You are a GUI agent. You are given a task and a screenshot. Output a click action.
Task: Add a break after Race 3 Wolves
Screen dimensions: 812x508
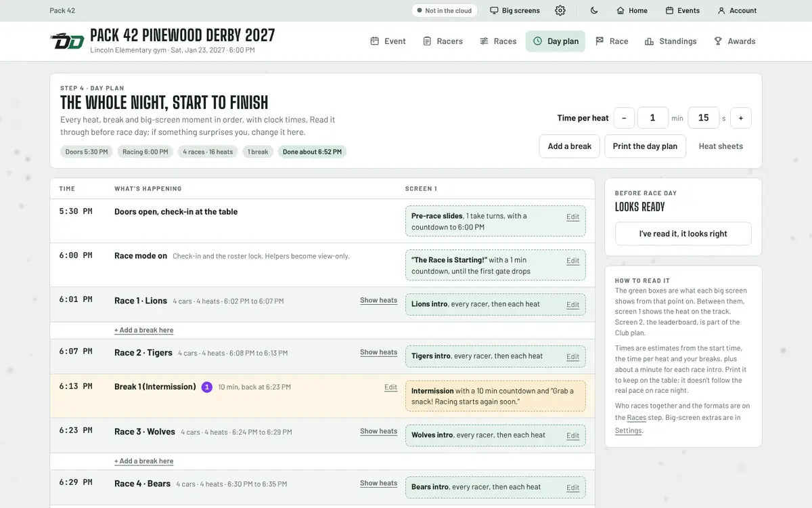tap(143, 461)
